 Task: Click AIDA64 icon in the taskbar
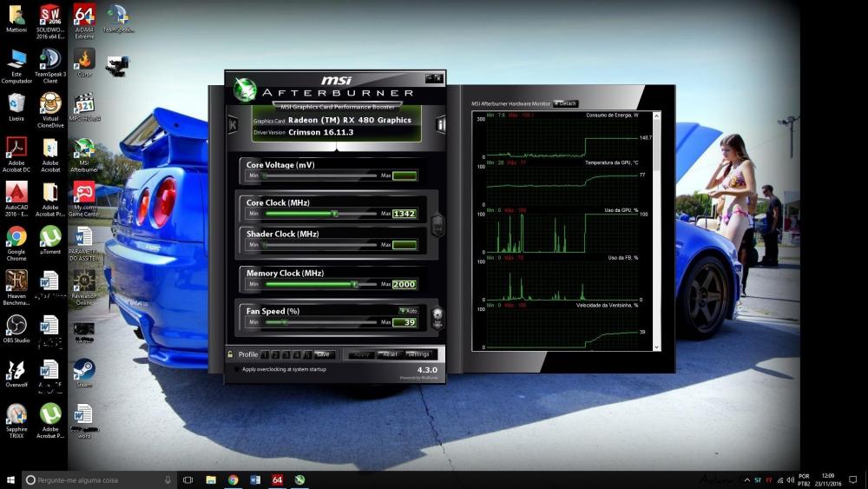coord(277,479)
